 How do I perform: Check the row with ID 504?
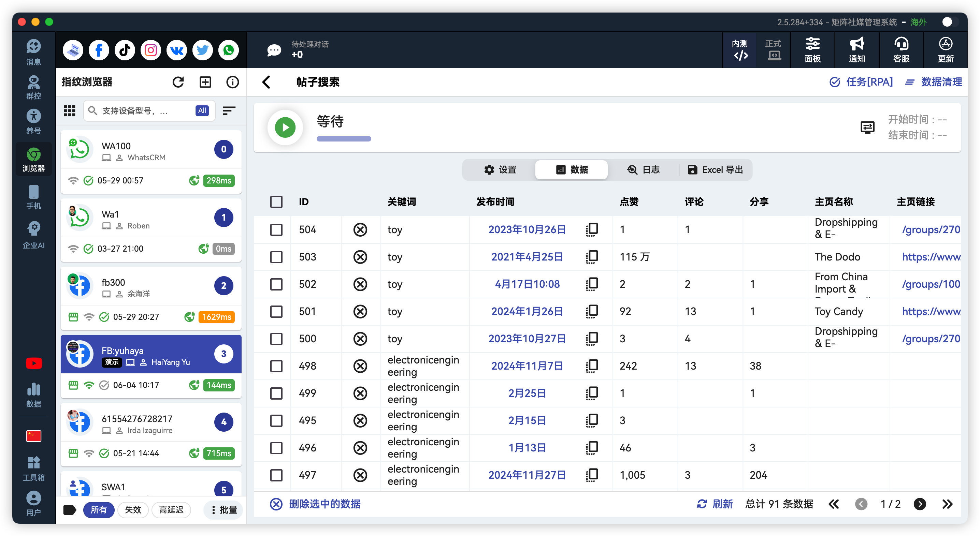point(276,229)
